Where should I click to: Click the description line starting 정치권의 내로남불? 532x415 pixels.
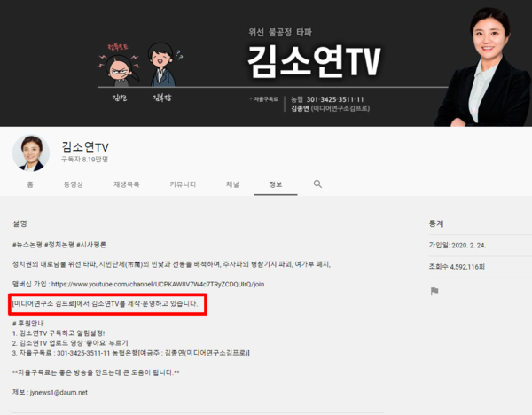click(x=171, y=264)
